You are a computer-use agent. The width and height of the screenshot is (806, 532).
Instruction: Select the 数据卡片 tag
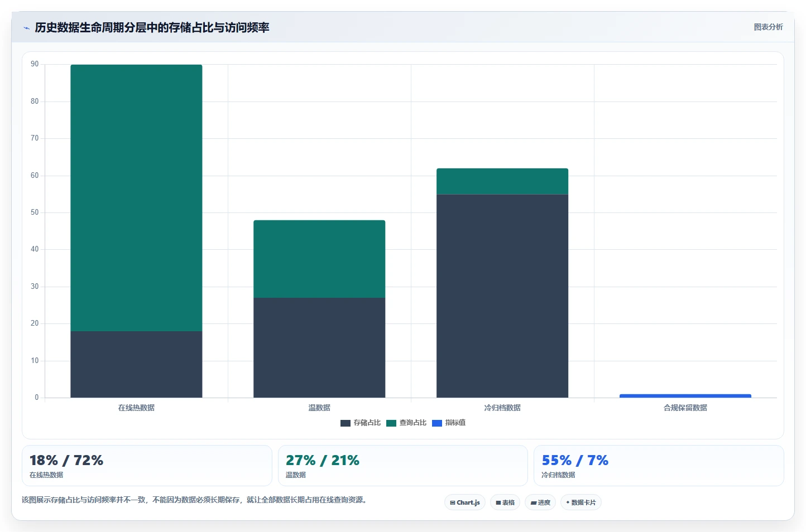(581, 502)
